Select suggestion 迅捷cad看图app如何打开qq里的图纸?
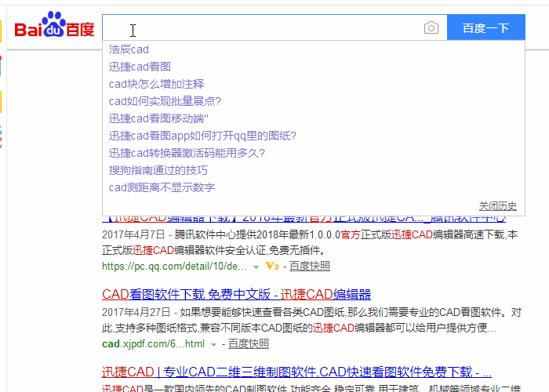Screen dimensions: 549x392 202,136
